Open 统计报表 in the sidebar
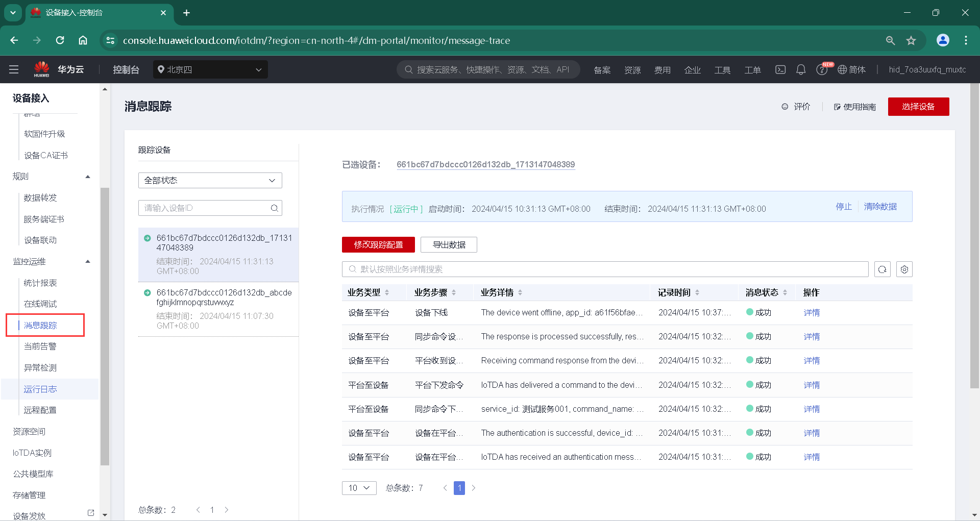 (40, 283)
